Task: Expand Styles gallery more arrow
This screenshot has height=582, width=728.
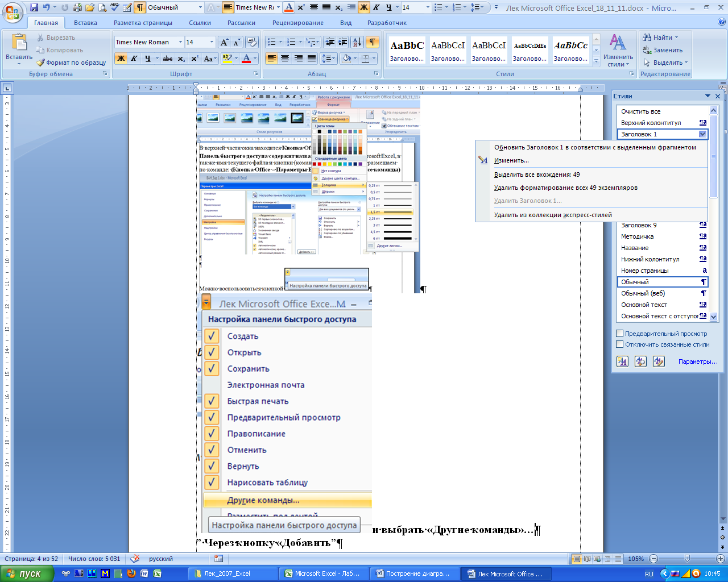Action: click(x=596, y=63)
